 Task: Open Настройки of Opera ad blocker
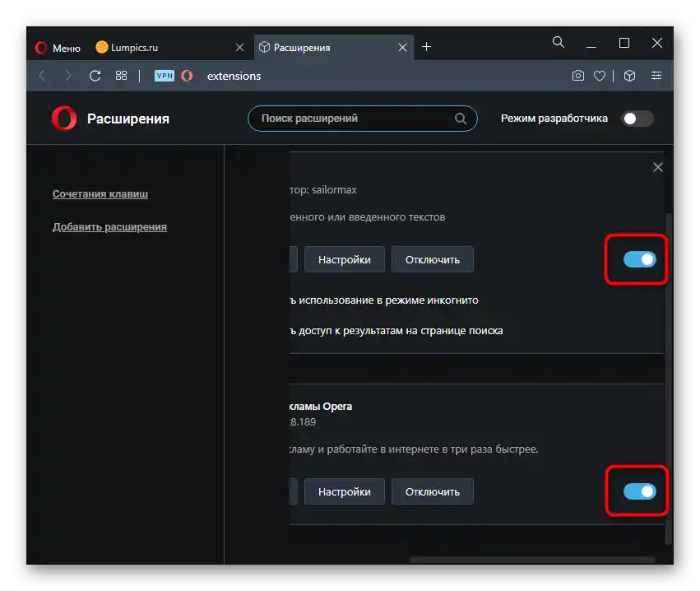(344, 492)
